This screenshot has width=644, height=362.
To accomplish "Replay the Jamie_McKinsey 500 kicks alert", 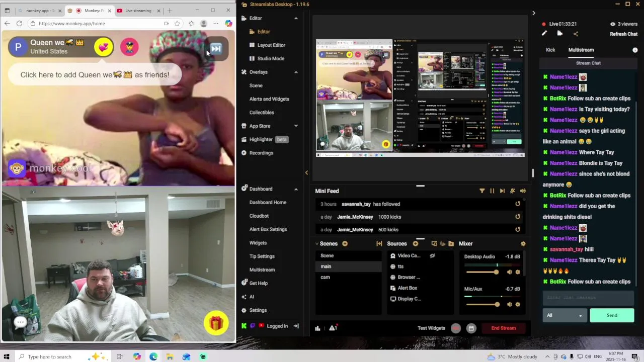I will (x=518, y=229).
